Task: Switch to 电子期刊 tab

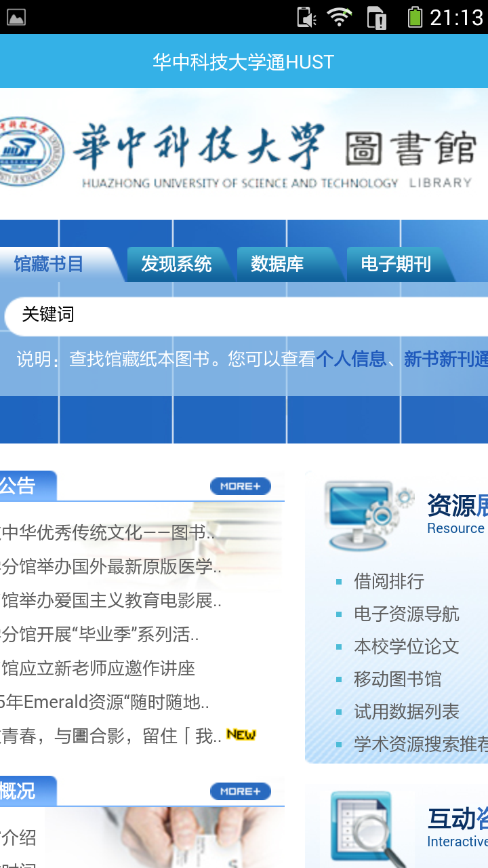Action: pyautogui.click(x=396, y=264)
